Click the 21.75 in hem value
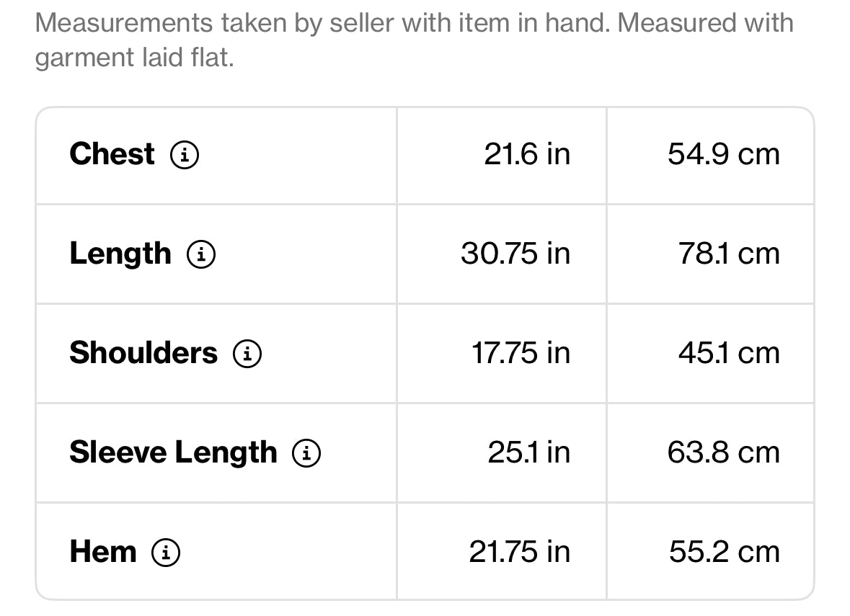 [x=520, y=552]
